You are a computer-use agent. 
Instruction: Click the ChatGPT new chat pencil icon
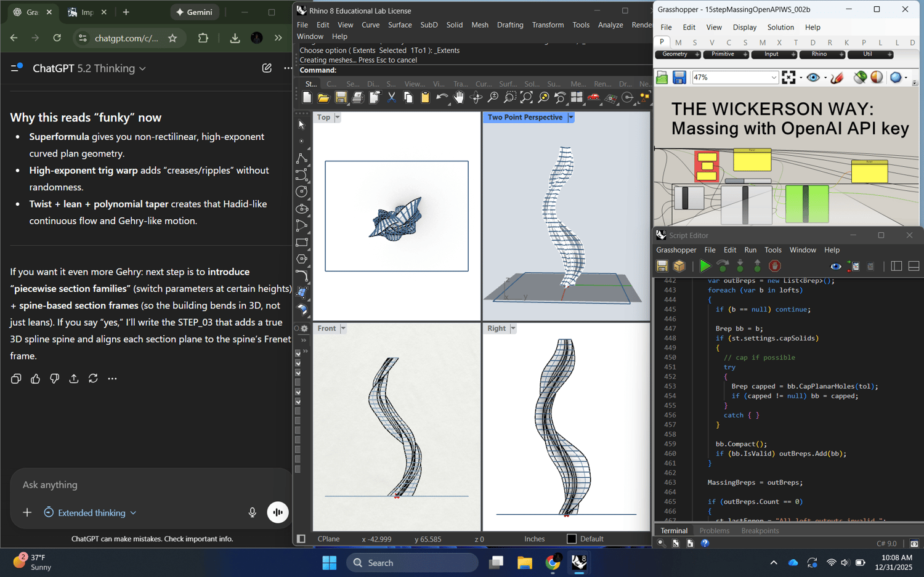click(x=267, y=68)
